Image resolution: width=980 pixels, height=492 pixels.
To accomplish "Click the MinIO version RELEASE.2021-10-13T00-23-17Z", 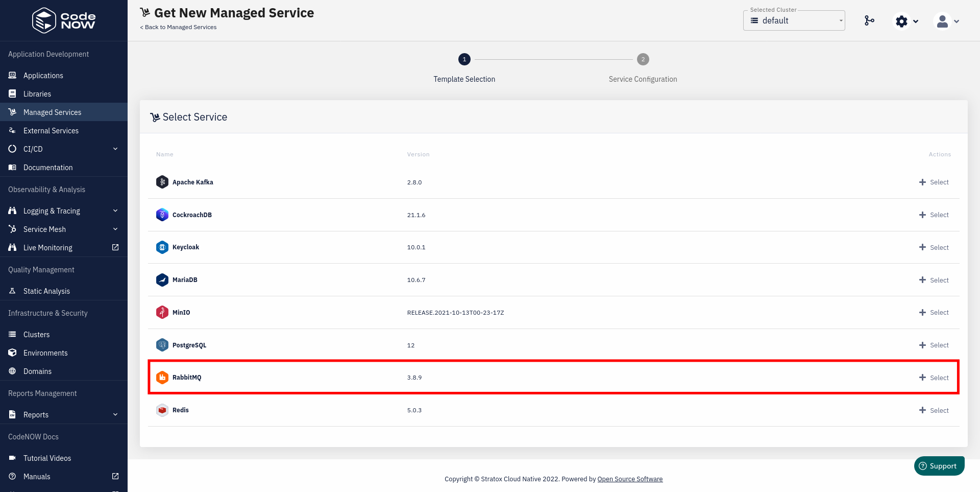I will click(x=455, y=313).
